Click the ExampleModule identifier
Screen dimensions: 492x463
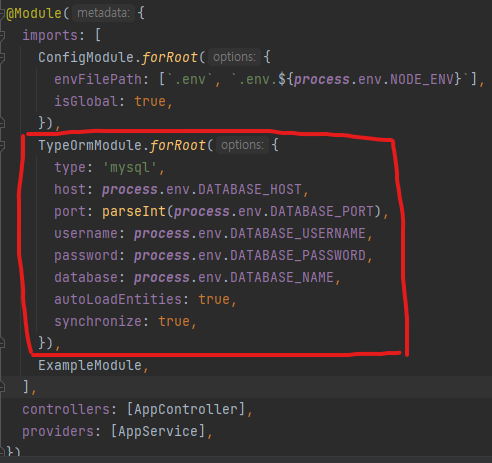coord(90,365)
